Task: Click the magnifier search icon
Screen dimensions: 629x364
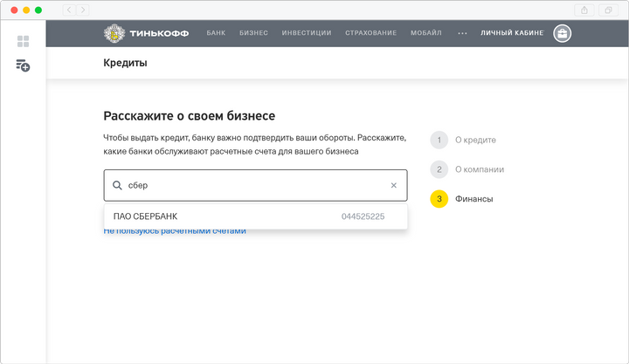Action: (117, 185)
